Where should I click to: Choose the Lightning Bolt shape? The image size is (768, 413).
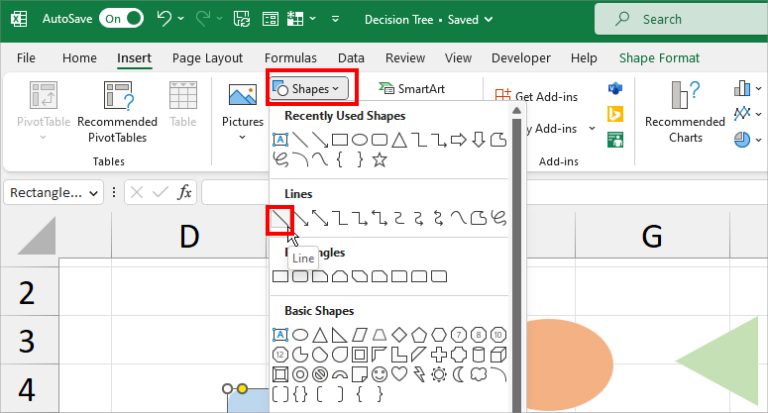click(x=419, y=375)
